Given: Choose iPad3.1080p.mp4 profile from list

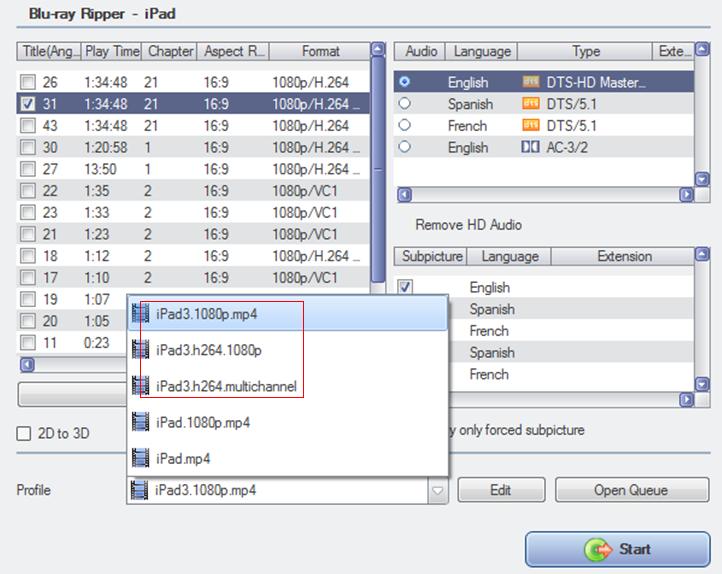Looking at the screenshot, I should point(287,314).
